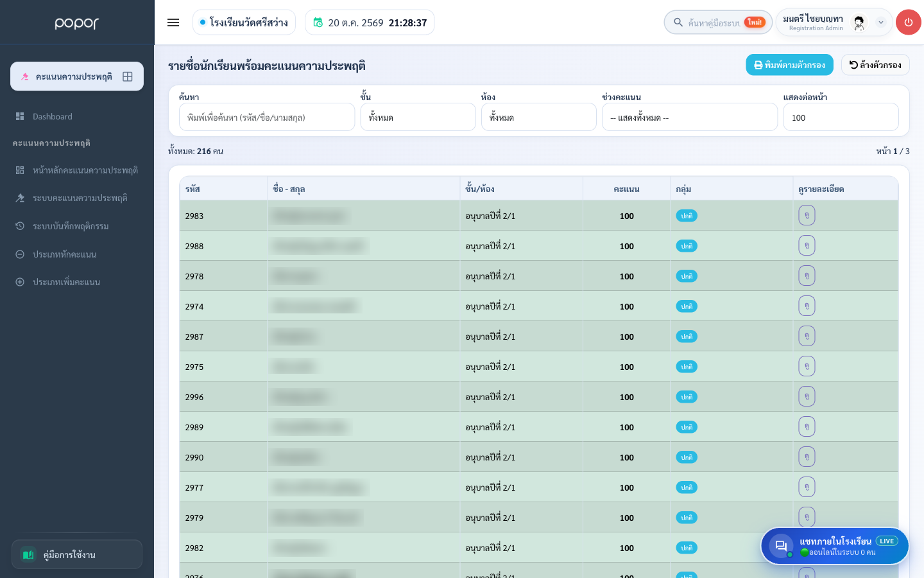Click the calendar clock icon

[318, 22]
